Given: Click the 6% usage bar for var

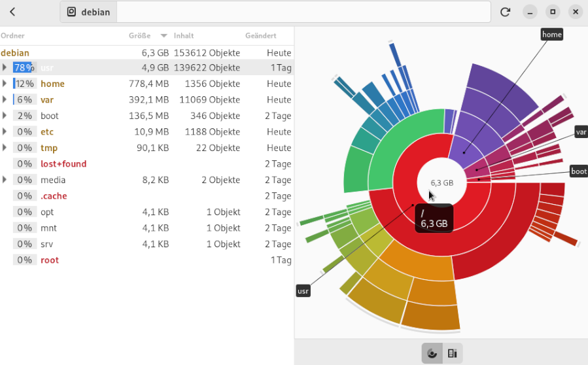Looking at the screenshot, I should (x=24, y=99).
